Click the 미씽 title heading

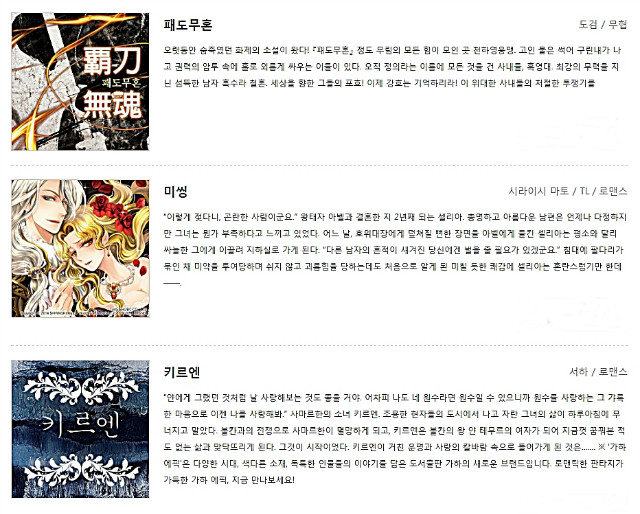click(x=176, y=191)
